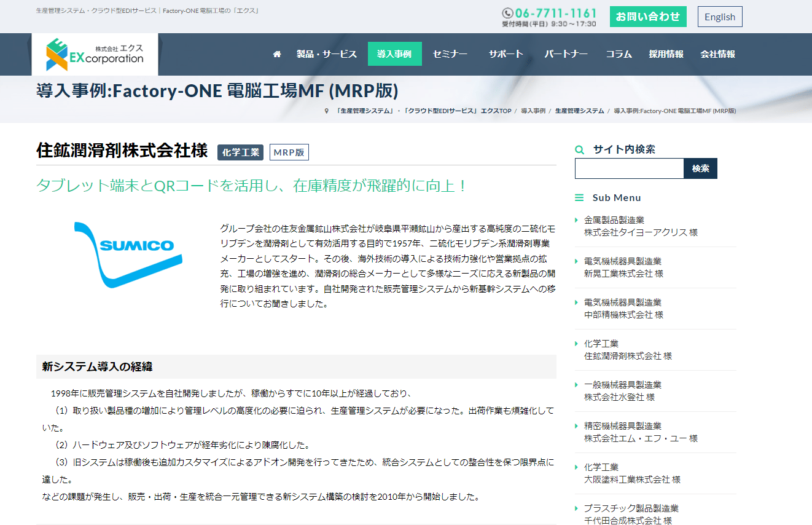Click the arrow beside 株式会社タイヨーアクリス

point(577,220)
